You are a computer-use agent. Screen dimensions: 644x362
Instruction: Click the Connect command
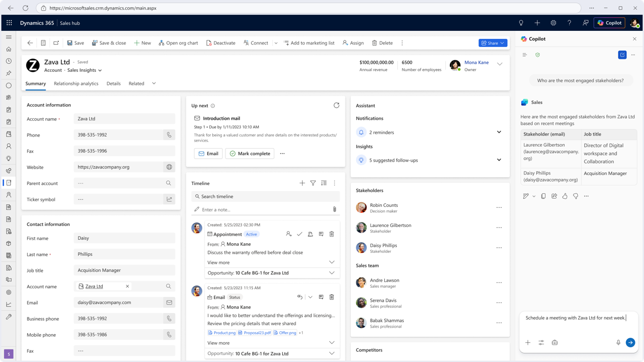[x=256, y=43]
